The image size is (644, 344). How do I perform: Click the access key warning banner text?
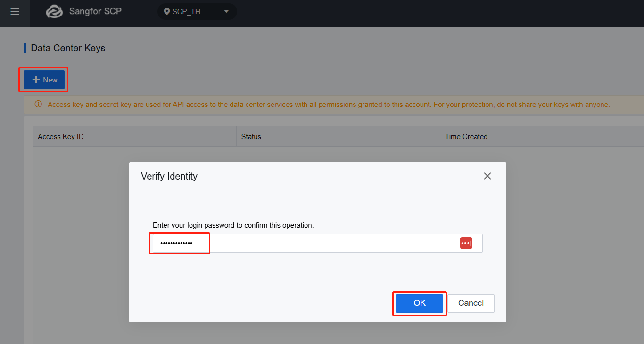[328, 105]
